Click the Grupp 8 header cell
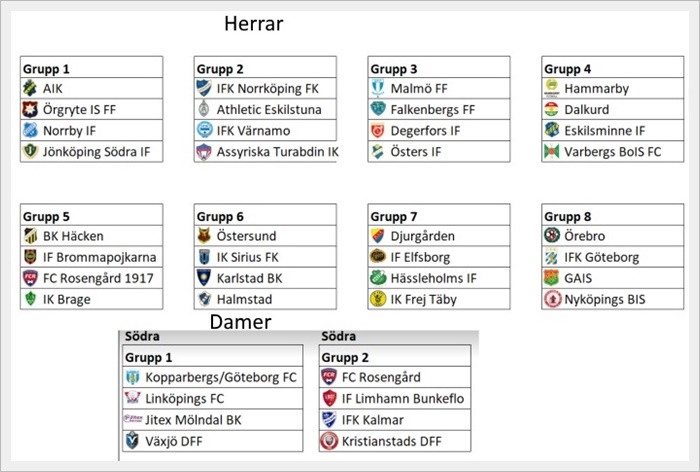Image resolution: width=700 pixels, height=472 pixels. (x=612, y=215)
